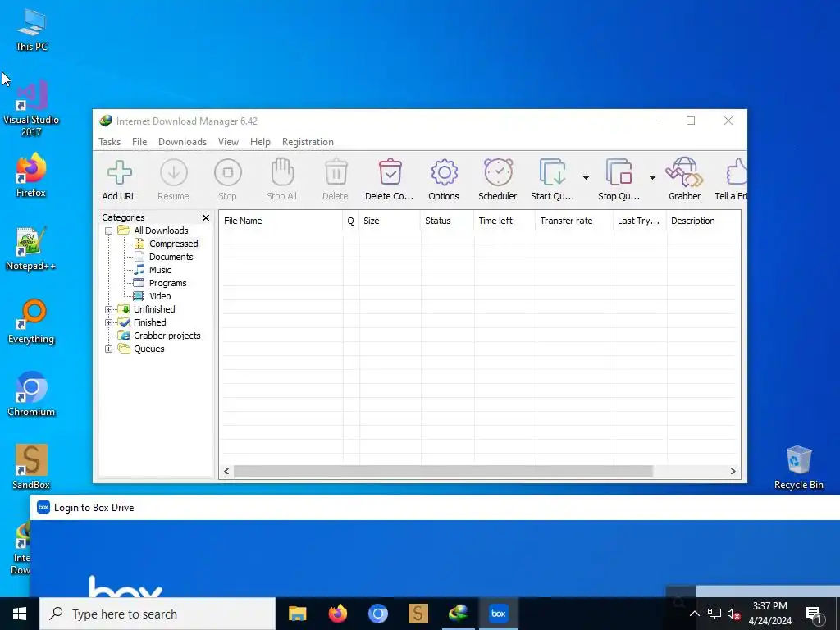This screenshot has height=630, width=840.
Task: Open the File menu
Action: (x=139, y=142)
